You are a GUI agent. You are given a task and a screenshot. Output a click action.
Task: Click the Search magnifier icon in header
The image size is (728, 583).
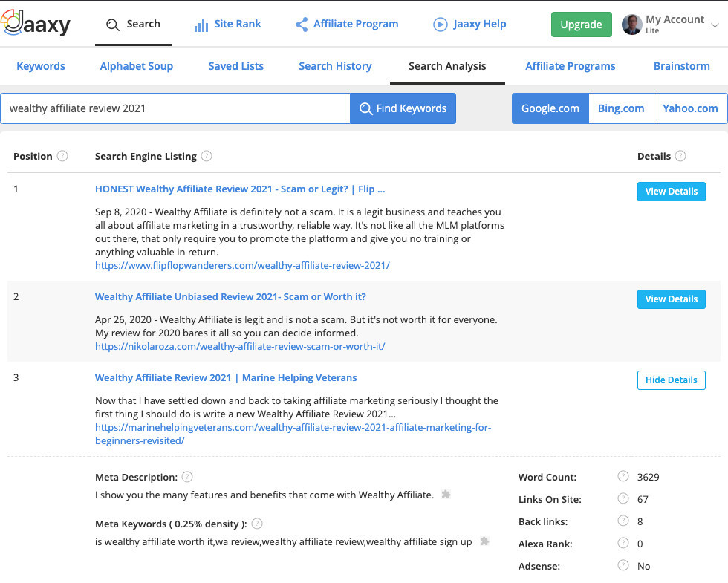(112, 25)
